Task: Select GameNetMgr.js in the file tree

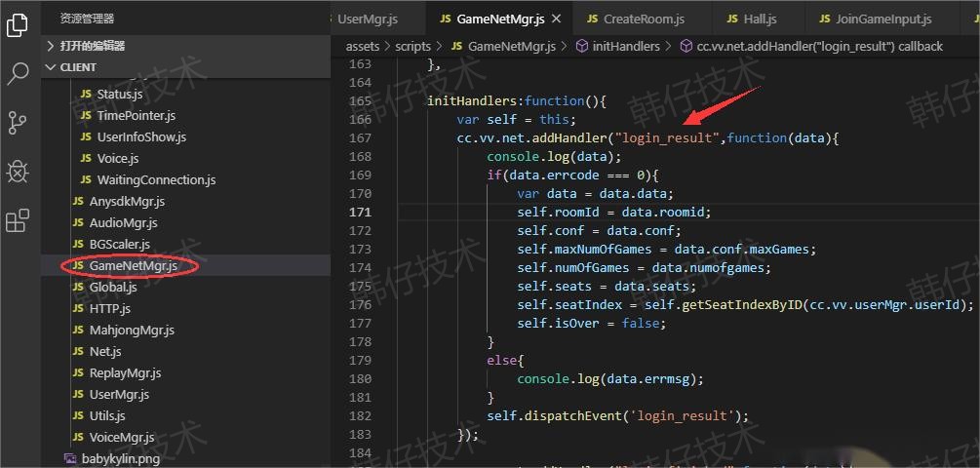Action: (185, 265)
